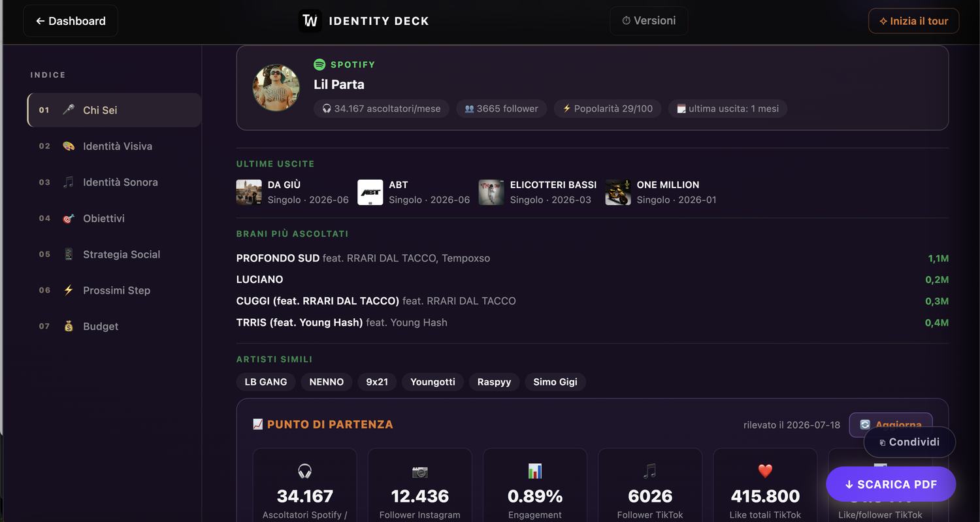This screenshot has height=522, width=980.
Task: Open the ELICOTTERI BASSI cover art
Action: (491, 192)
